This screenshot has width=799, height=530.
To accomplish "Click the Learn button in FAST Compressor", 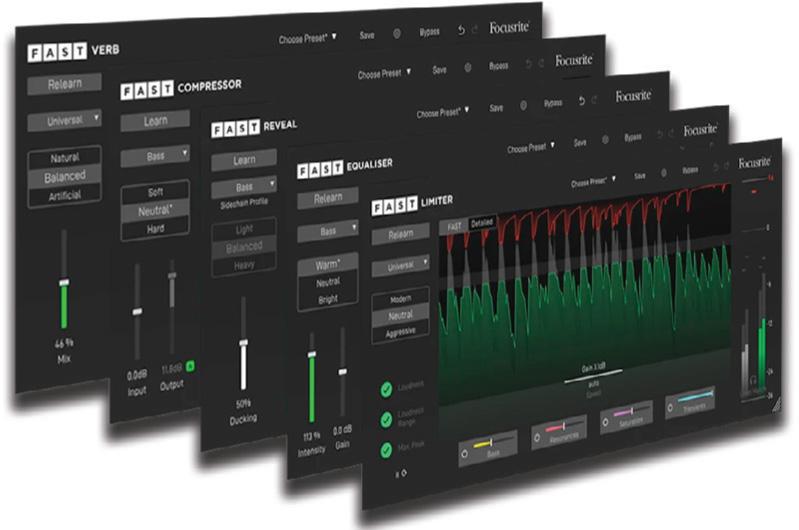I will [155, 121].
